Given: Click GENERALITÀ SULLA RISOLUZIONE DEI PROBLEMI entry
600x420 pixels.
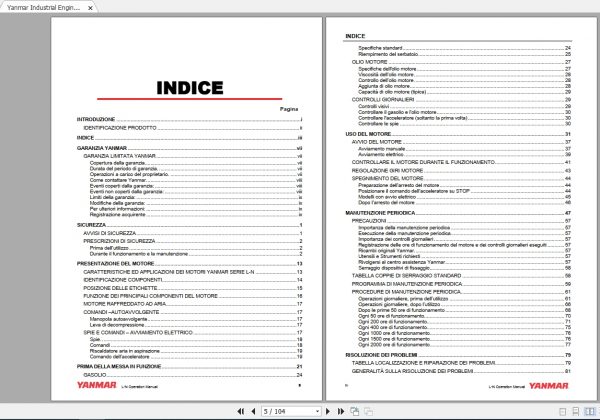Looking at the screenshot, I should [x=412, y=371].
